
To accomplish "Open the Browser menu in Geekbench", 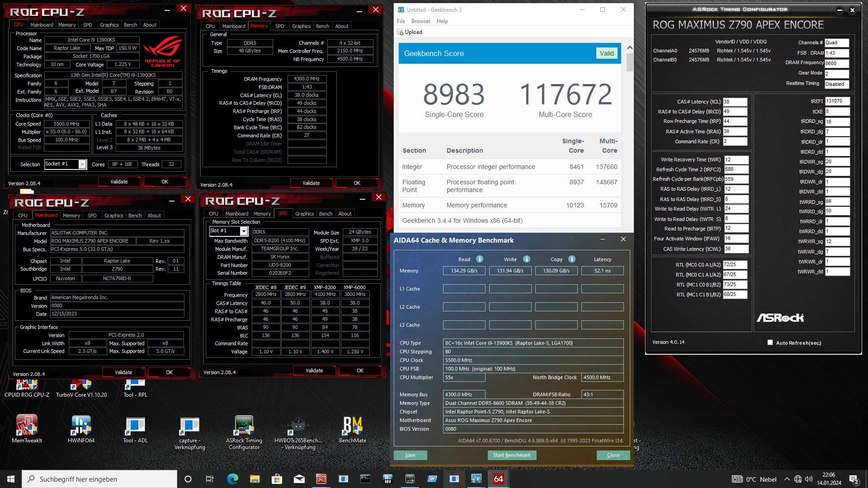I will [x=421, y=21].
